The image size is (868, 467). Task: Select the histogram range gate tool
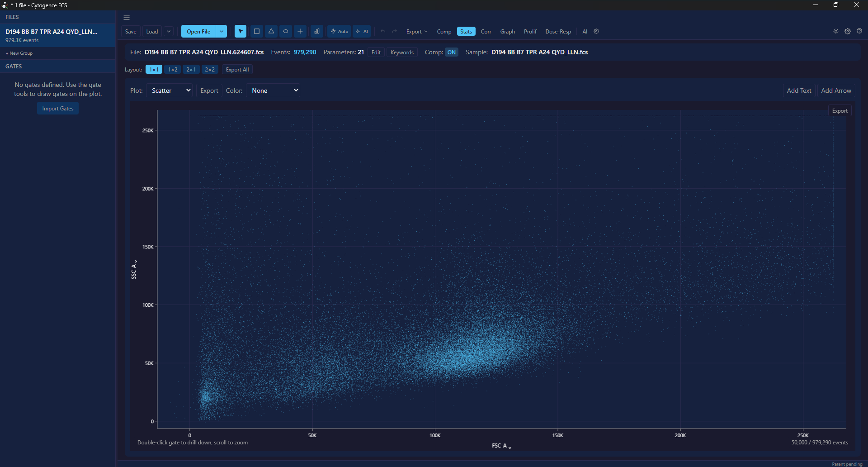point(317,31)
